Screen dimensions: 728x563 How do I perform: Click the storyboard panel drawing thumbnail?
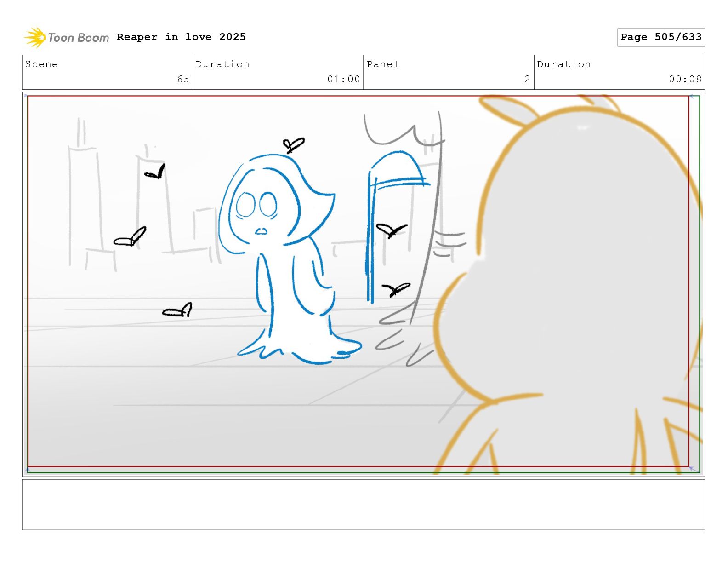click(x=363, y=284)
